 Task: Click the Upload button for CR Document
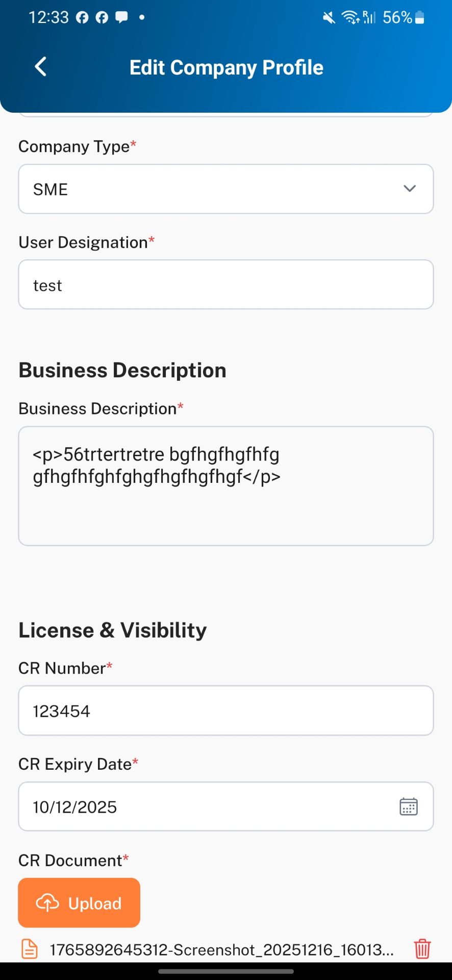point(79,902)
